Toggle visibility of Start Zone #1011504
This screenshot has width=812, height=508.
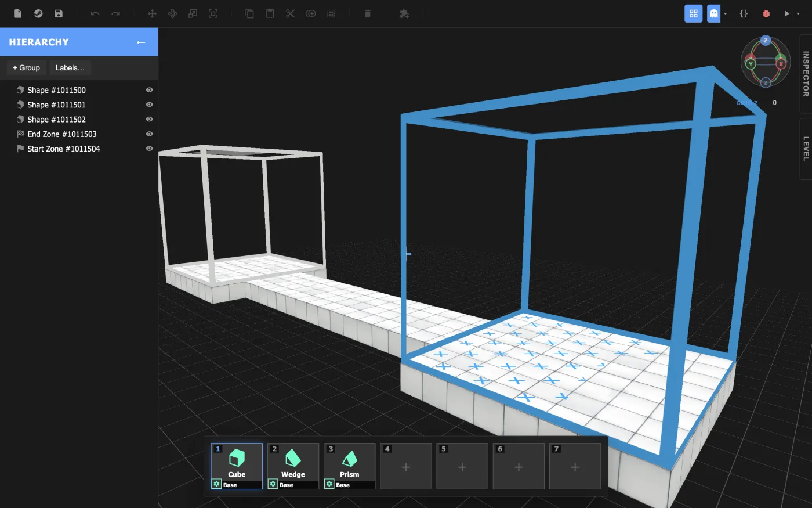coord(149,149)
